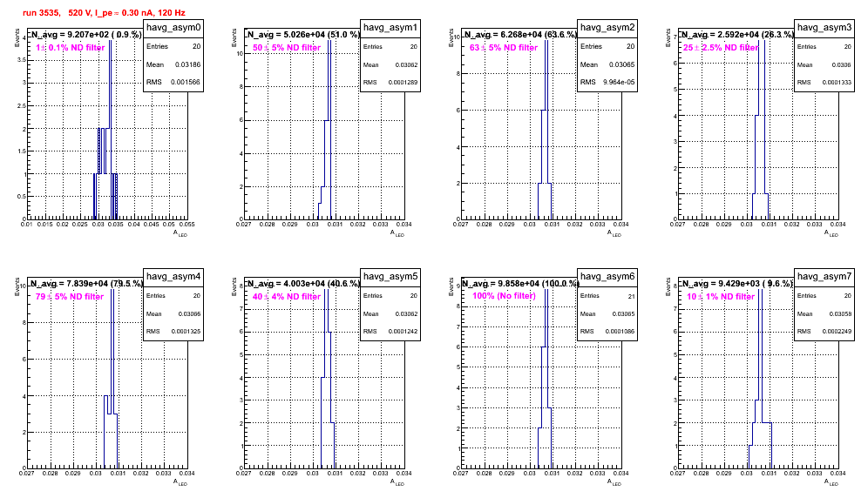Screen dimensions: 868x498
Task: Click Mean value 0.03058 in havg_asym7
Action: [x=840, y=313]
